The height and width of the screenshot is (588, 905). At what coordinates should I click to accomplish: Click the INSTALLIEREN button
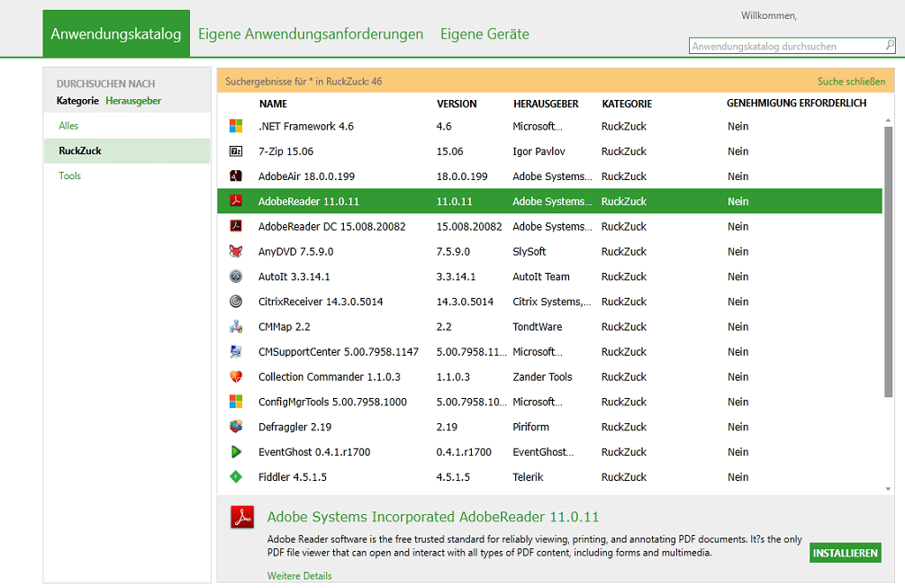(x=846, y=553)
